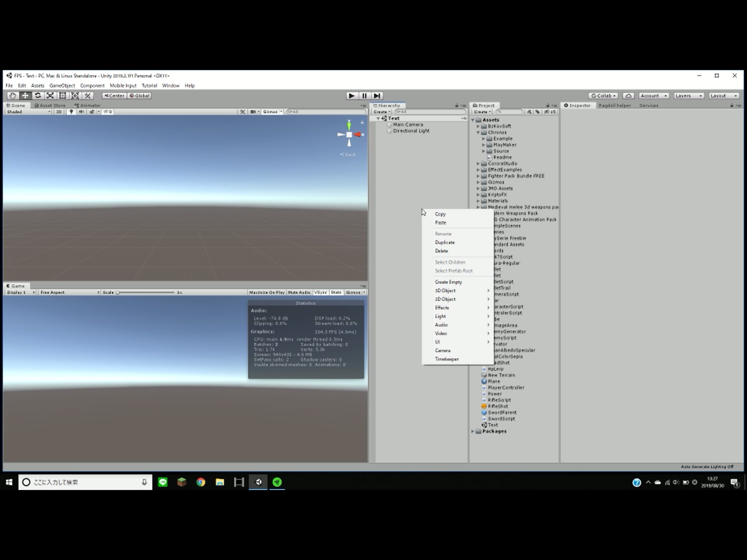Select the Scale tool icon
Image resolution: width=747 pixels, height=560 pixels.
(x=50, y=96)
